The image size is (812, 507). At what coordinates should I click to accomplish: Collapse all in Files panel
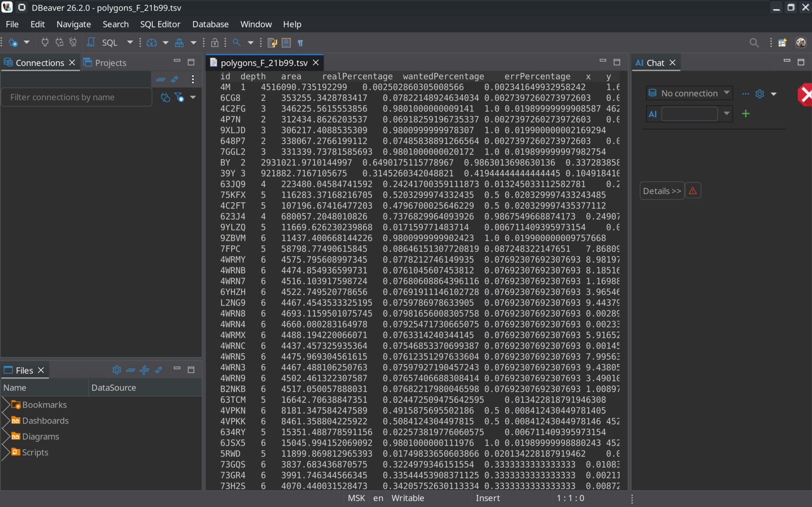click(x=131, y=370)
